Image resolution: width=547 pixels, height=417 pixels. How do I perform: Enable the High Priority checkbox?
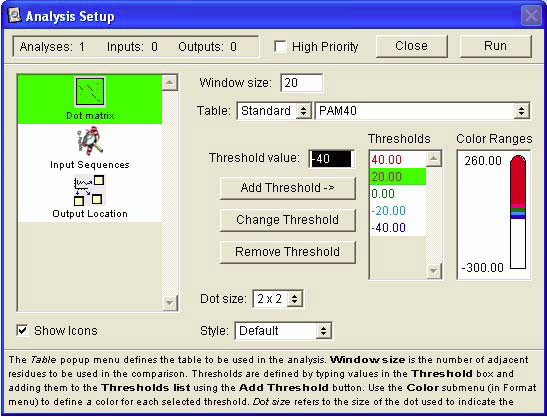(279, 46)
